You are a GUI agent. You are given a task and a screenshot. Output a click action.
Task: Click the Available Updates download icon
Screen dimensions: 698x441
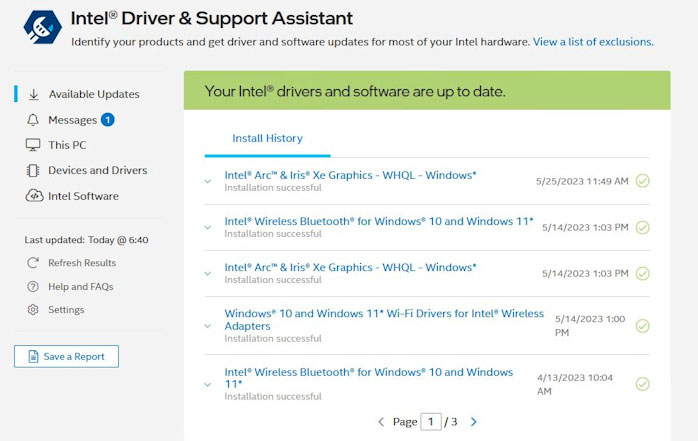[x=33, y=94]
